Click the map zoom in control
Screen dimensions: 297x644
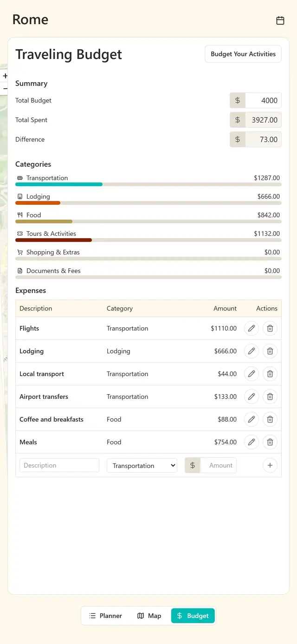pos(5,76)
